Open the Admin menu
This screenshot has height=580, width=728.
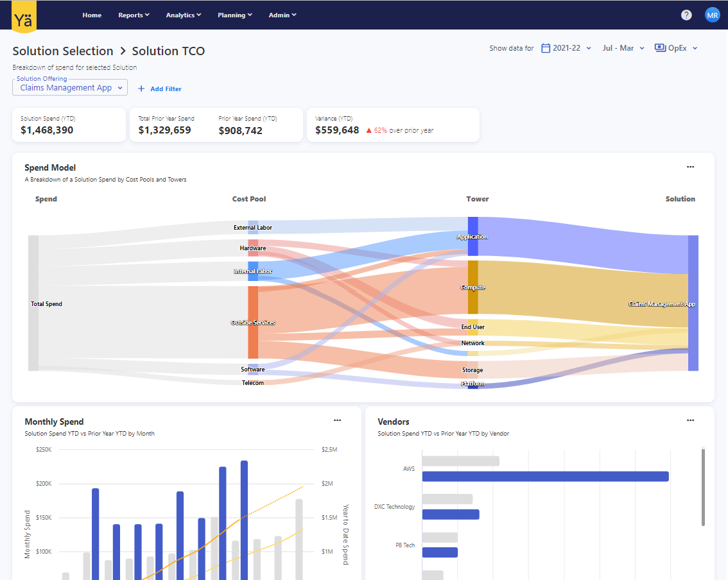coord(282,15)
